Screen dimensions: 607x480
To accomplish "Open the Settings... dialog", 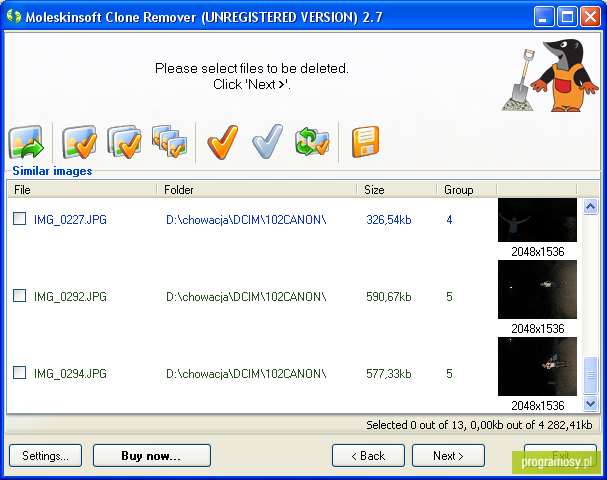I will [x=45, y=456].
